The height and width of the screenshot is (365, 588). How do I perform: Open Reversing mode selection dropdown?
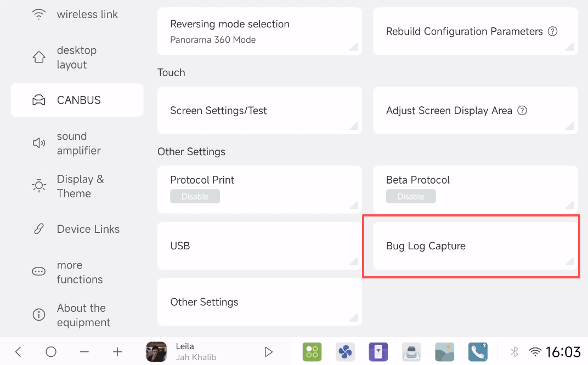(x=259, y=31)
